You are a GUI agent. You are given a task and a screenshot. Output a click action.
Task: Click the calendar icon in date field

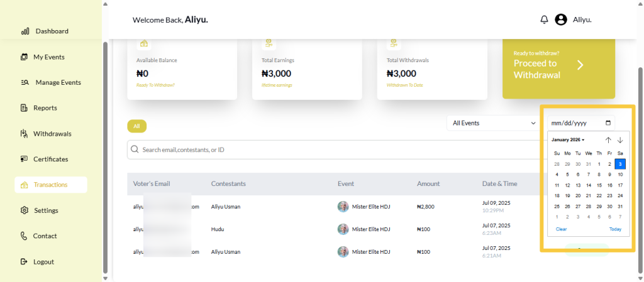click(608, 123)
